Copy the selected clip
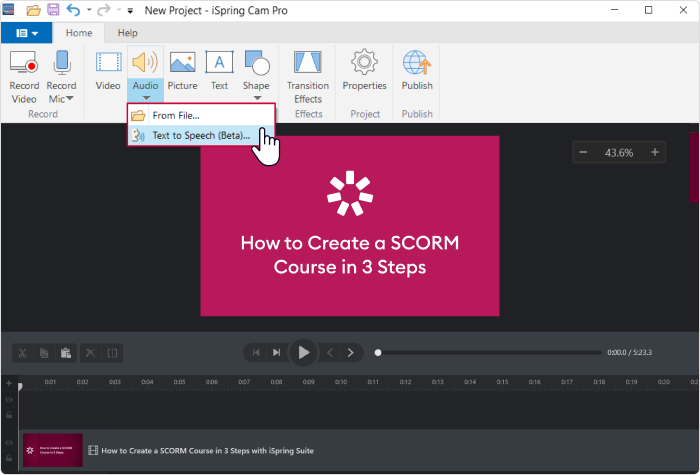Viewport: 700px width, 475px height. click(x=44, y=353)
